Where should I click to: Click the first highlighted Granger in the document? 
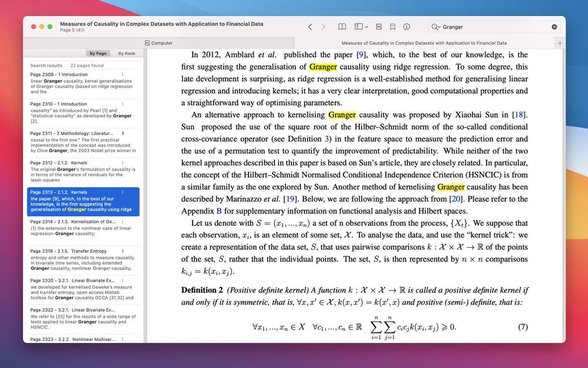point(323,67)
